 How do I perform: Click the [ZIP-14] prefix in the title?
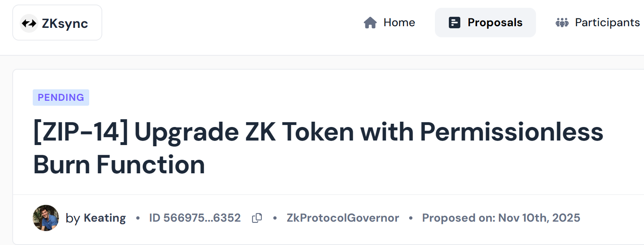point(81,132)
